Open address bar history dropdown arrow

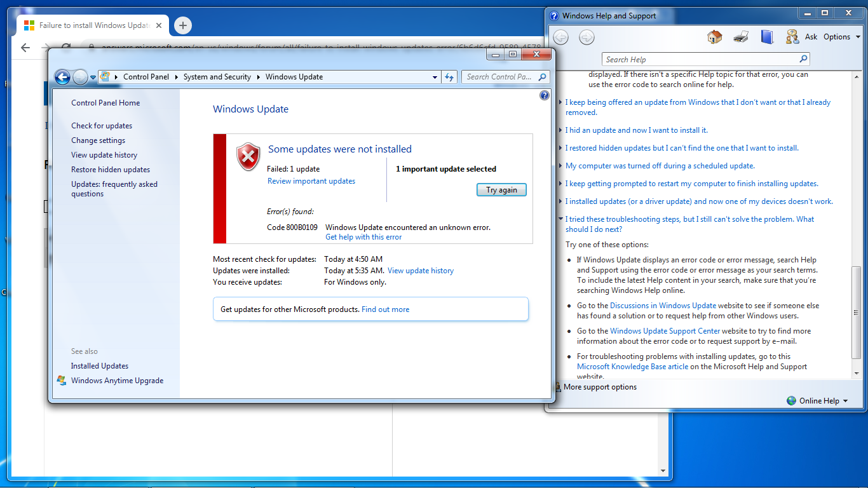[435, 77]
